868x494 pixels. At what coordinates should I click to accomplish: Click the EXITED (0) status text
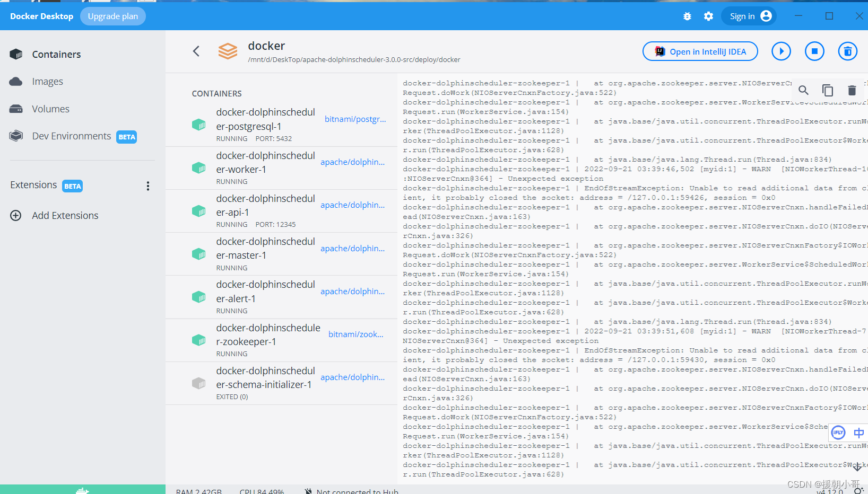[x=232, y=396]
